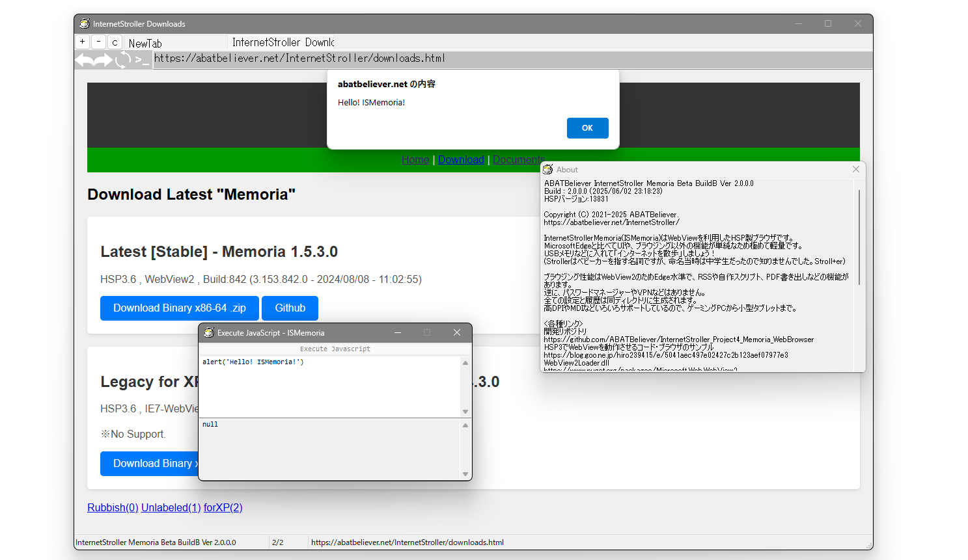
Task: Click the 'abatbeliever.net の内容' alert title
Action: tap(387, 84)
